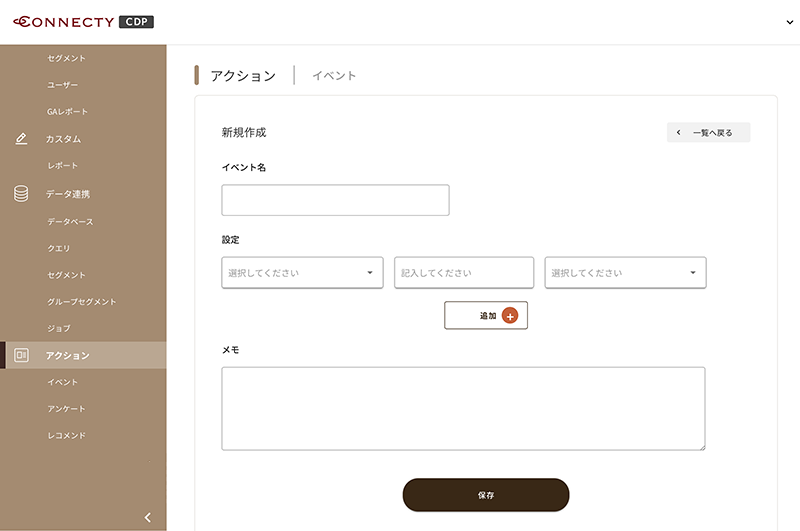The image size is (800, 531).
Task: Click the Connecty CDP logo
Action: point(83,22)
